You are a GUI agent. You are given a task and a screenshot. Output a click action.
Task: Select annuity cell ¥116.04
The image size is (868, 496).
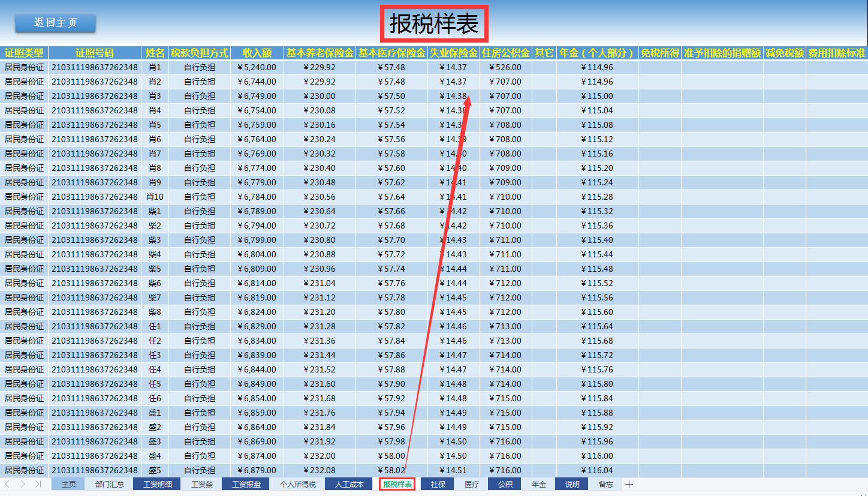pyautogui.click(x=597, y=470)
